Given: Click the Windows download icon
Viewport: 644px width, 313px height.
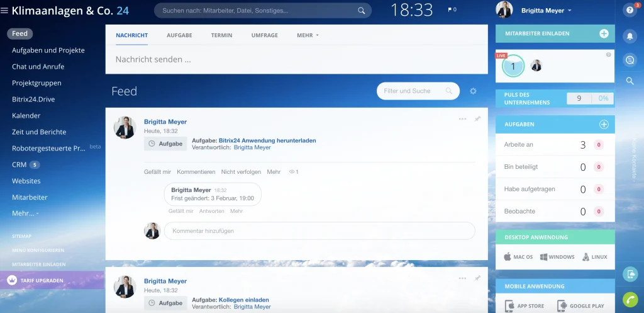Looking at the screenshot, I should click(x=543, y=257).
